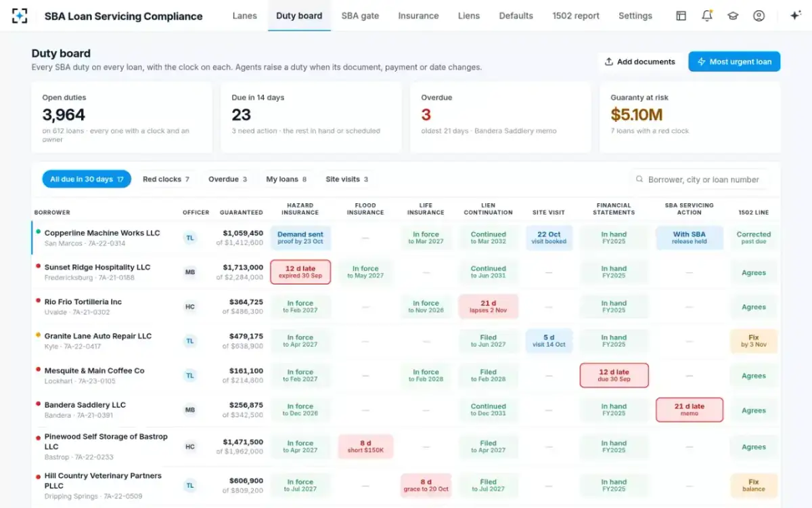Click the Demand sent hazard insurance cell

(300, 238)
